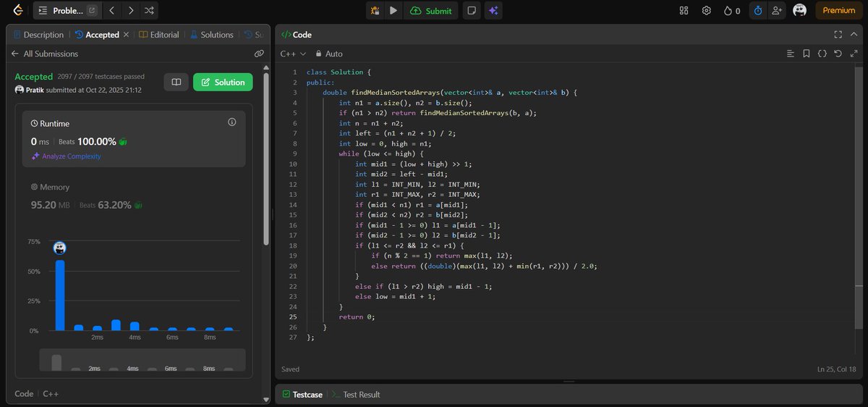868x407 pixels.
Task: Select the Memory stats card
Action: [134, 196]
